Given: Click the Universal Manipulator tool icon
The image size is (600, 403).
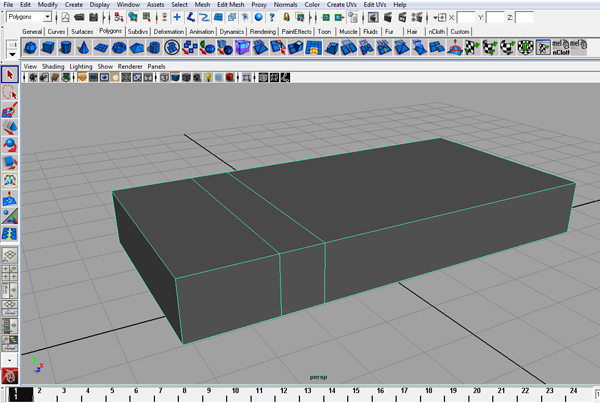Looking at the screenshot, I should click(x=10, y=180).
